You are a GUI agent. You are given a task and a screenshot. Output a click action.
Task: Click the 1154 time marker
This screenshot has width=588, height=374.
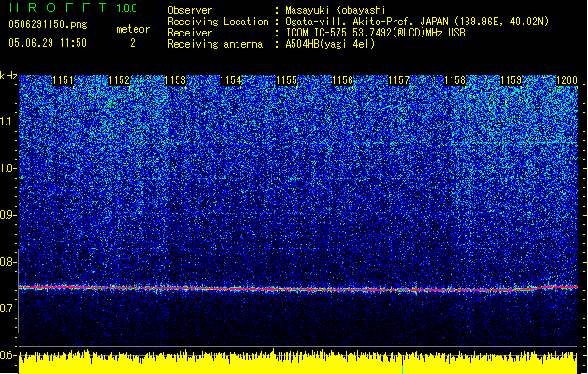(x=231, y=80)
